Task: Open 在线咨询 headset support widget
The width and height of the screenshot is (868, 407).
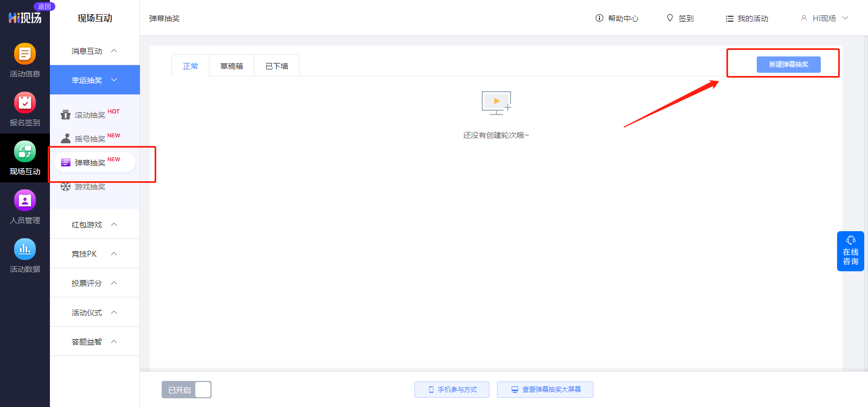Action: tap(850, 251)
